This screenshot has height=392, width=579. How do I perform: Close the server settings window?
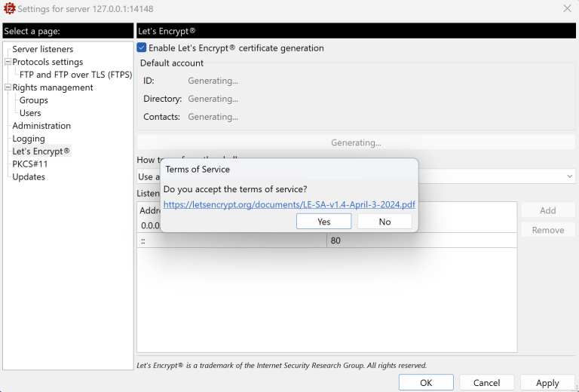pyautogui.click(x=567, y=8)
